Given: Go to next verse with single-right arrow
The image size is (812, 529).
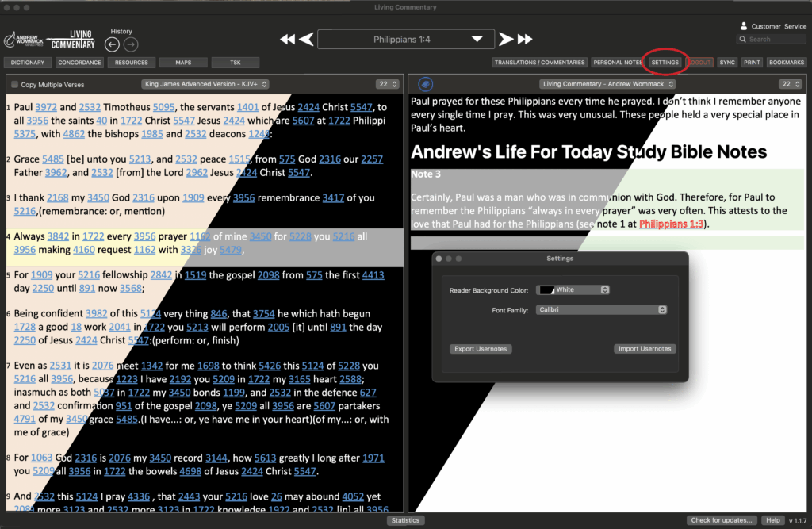Looking at the screenshot, I should [505, 39].
